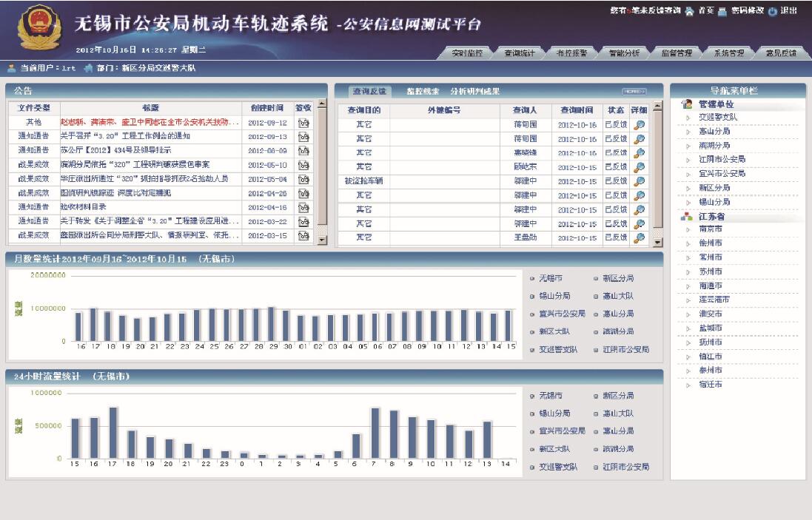Select 江阴市公安局 option in 24-hour chart legend
812x520 pixels.
596,467
